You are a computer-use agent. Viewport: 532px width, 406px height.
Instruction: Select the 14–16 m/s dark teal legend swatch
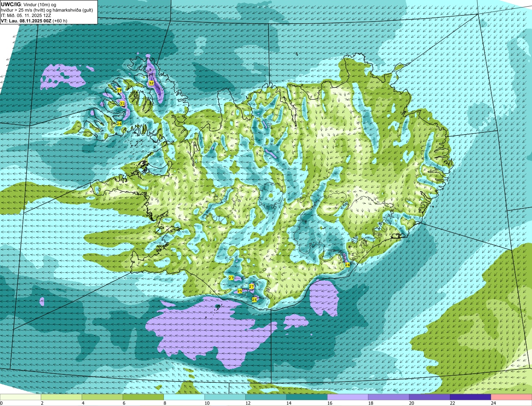pyautogui.click(x=307, y=397)
